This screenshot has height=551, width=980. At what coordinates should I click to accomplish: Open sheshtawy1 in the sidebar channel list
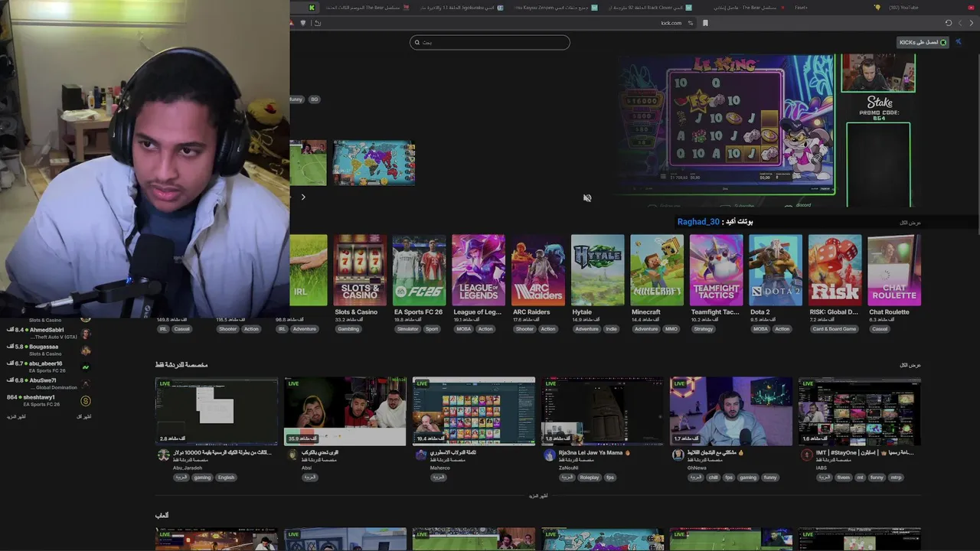49,400
